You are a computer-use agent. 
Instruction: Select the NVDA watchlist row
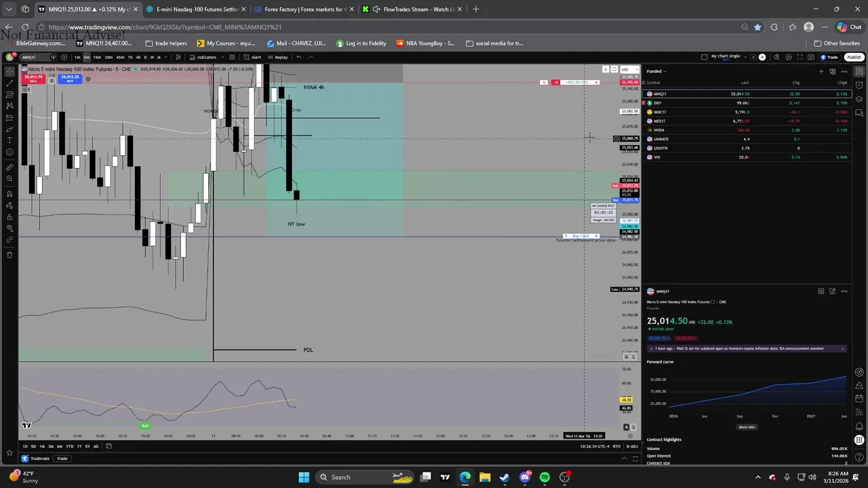point(747,129)
